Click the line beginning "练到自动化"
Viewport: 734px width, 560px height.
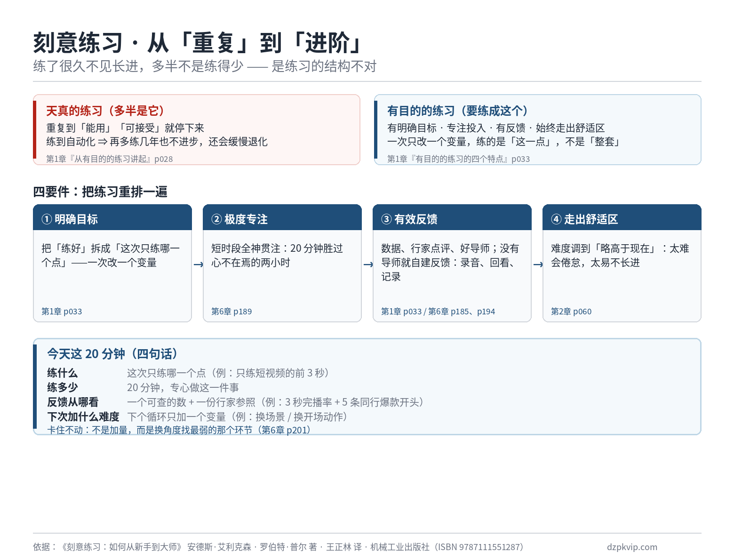point(157,142)
